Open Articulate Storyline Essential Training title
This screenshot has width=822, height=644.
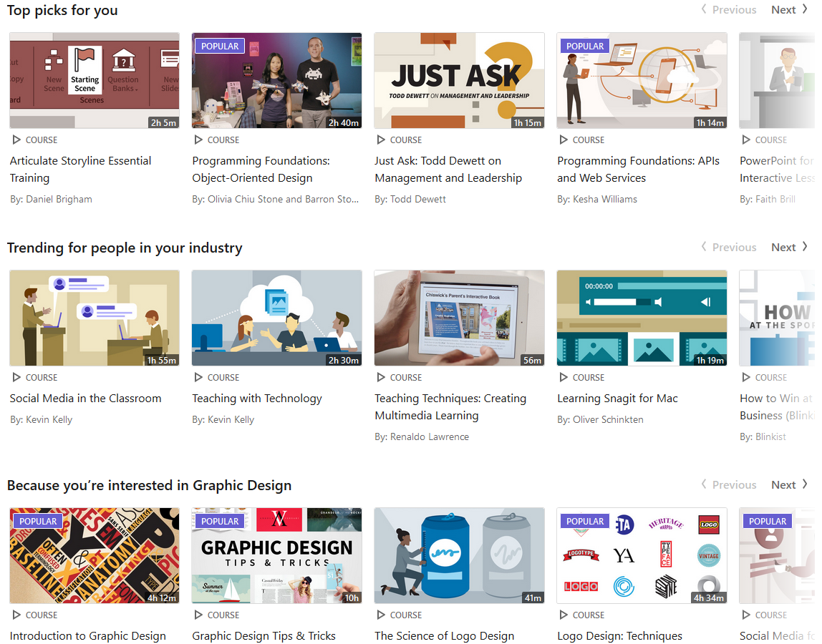pos(80,170)
